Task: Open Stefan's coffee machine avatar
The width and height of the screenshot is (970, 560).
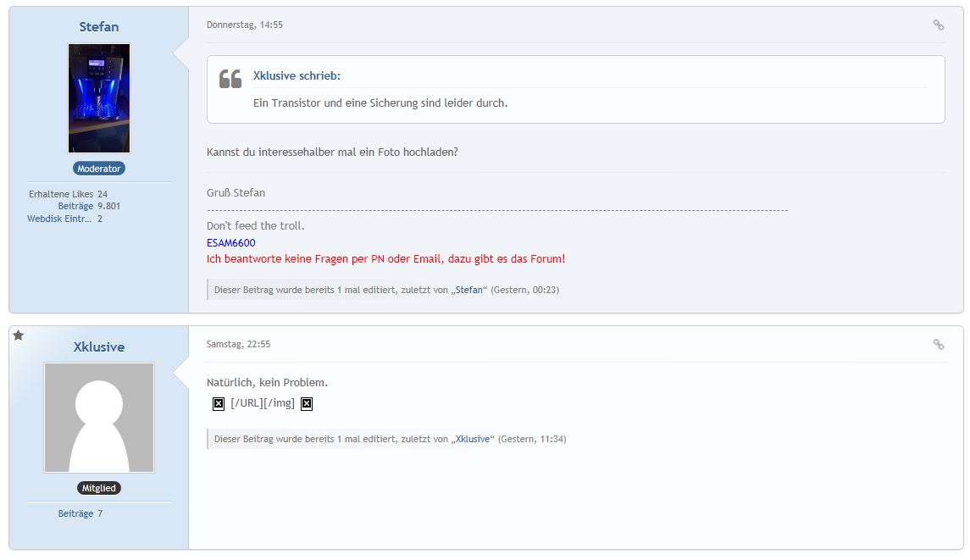Action: coord(99,98)
